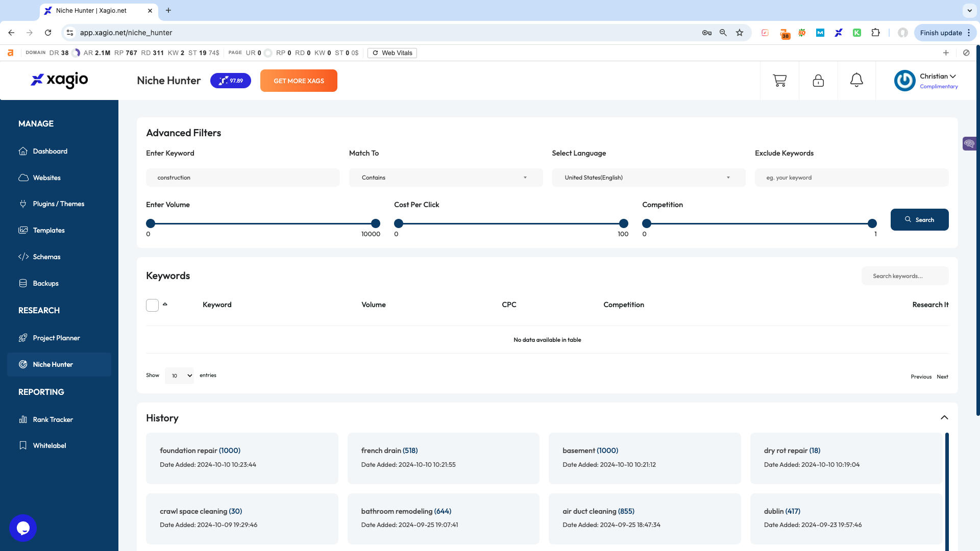The image size is (980, 551).
Task: Sort by Volume column header
Action: 374,305
